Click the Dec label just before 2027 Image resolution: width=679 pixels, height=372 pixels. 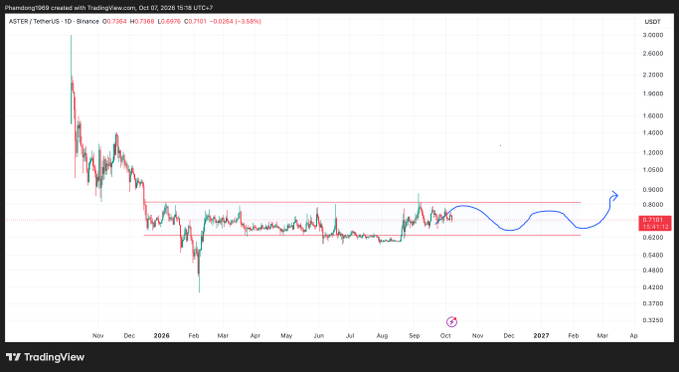click(x=509, y=336)
